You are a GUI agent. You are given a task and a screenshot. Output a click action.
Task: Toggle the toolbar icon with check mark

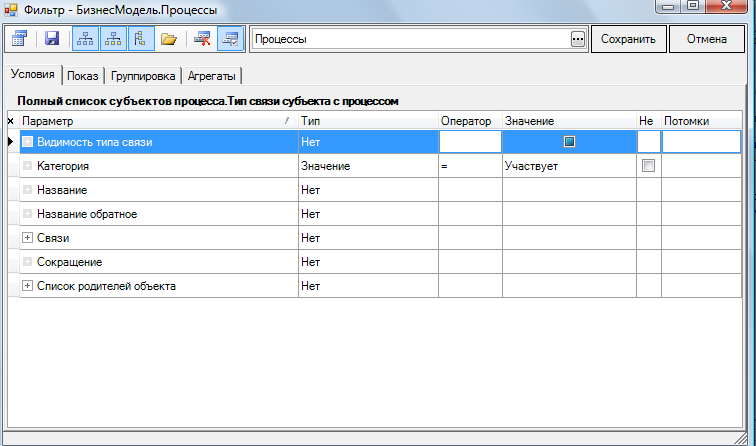pos(230,39)
